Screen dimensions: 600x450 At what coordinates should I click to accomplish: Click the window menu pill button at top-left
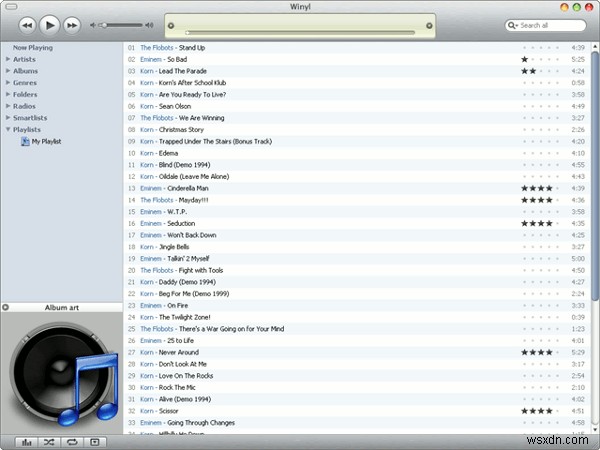11,7
